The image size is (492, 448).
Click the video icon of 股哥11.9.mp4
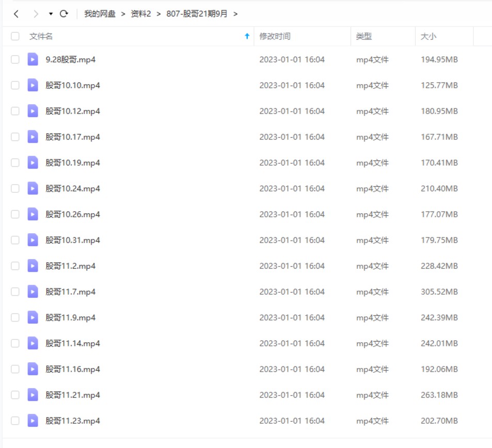pyautogui.click(x=33, y=317)
